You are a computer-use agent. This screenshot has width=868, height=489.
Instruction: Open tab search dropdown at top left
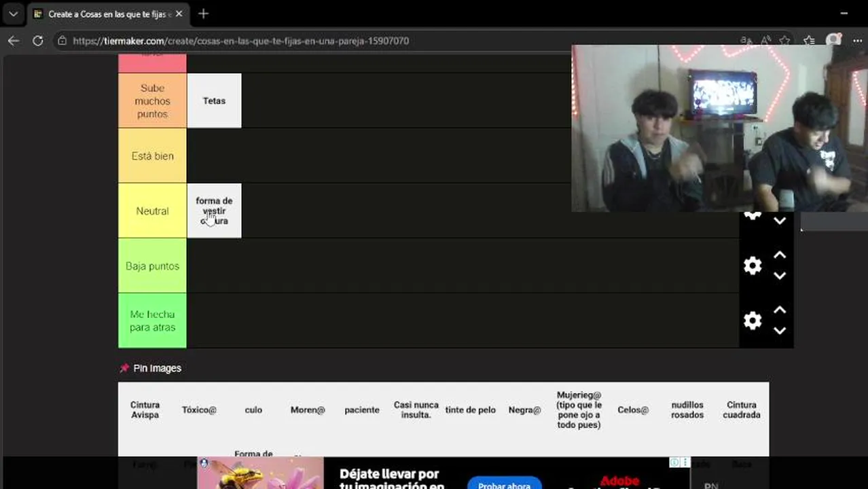13,14
